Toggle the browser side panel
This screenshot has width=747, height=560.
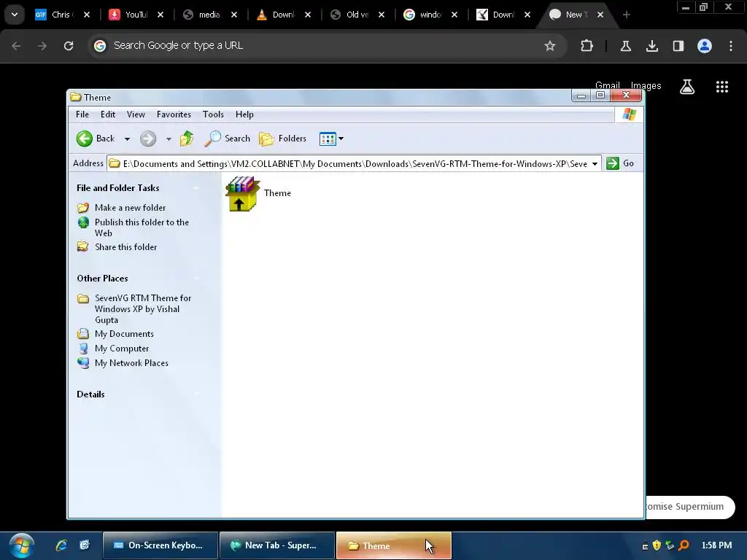tap(678, 46)
